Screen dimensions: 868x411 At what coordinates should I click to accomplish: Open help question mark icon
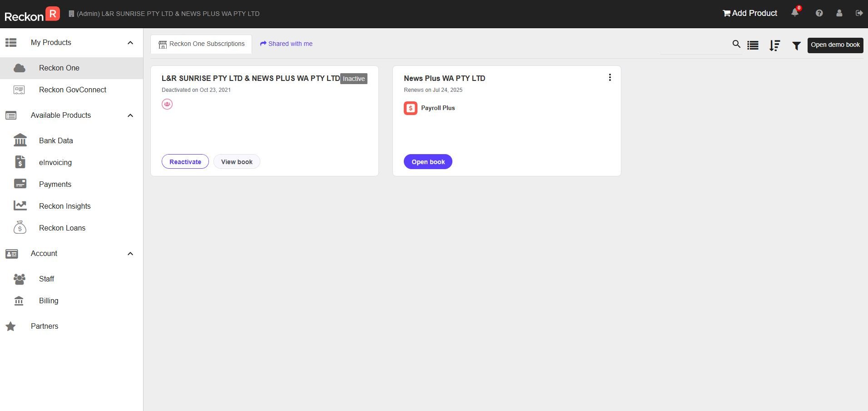click(x=819, y=13)
